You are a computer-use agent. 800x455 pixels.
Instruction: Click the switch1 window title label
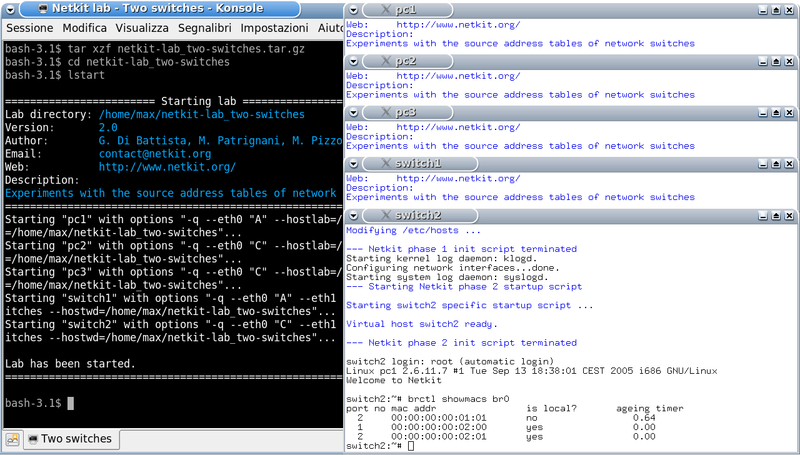(418, 164)
